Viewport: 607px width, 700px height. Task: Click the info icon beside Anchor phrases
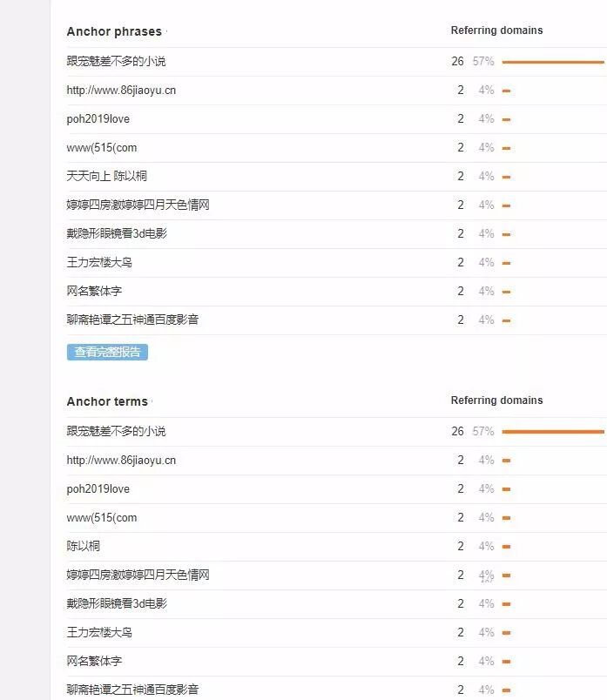(166, 31)
